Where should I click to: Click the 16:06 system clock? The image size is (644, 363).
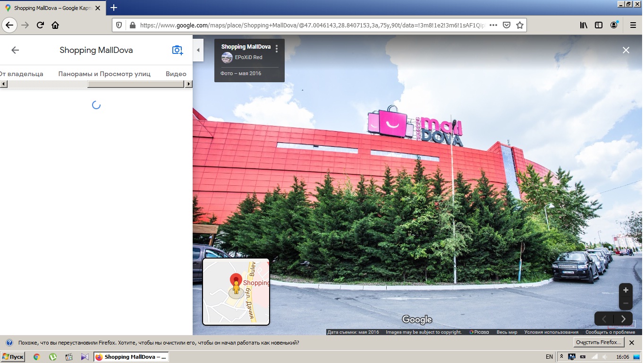623,357
